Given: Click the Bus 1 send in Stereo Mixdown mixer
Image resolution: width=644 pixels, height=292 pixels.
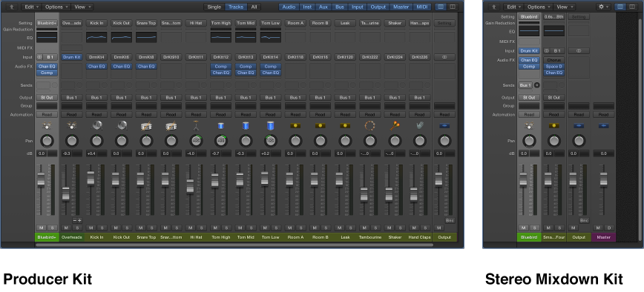Looking at the screenshot, I should pyautogui.click(x=525, y=85).
